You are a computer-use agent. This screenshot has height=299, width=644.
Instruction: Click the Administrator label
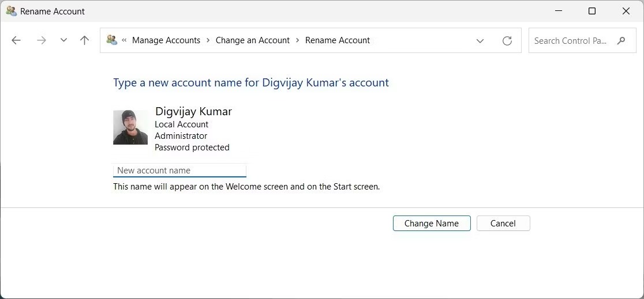[x=181, y=136]
